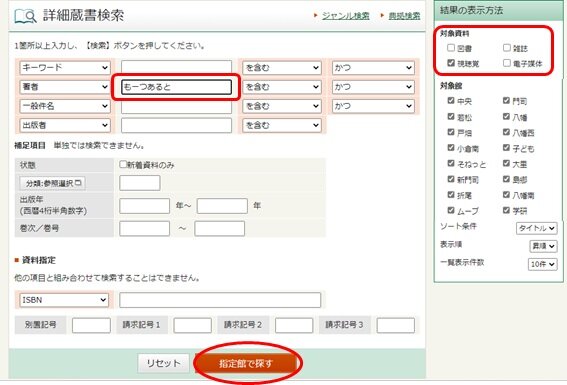
Task: Focus the キーワード text input field
Action: tap(176, 68)
